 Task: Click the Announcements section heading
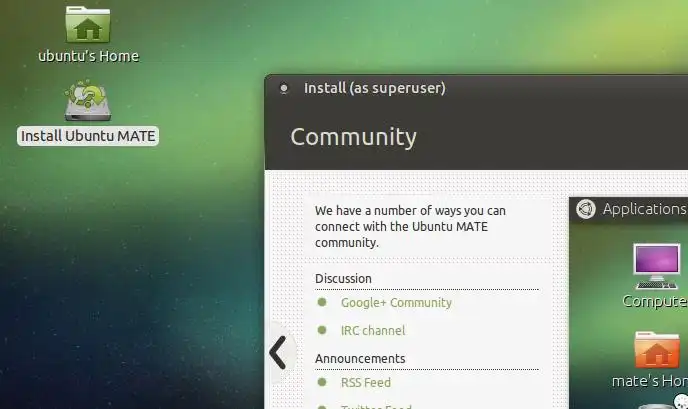point(360,359)
